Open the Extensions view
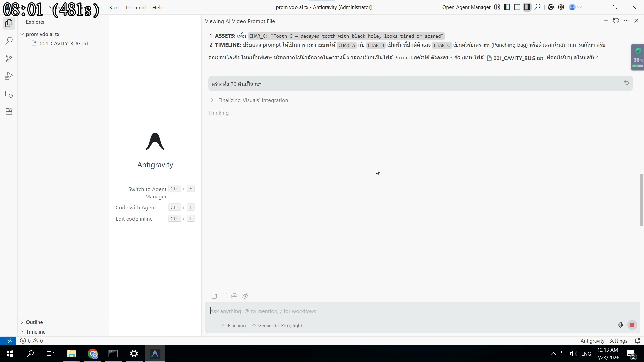644x362 pixels. click(8, 111)
